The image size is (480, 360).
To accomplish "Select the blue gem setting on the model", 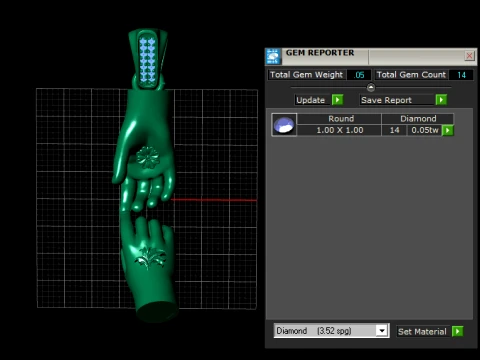I will coord(148,59).
